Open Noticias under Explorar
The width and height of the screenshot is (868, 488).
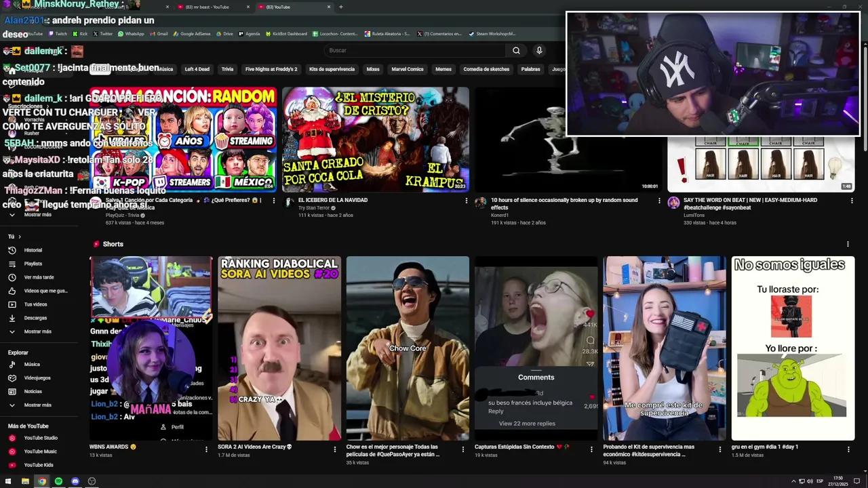point(33,391)
